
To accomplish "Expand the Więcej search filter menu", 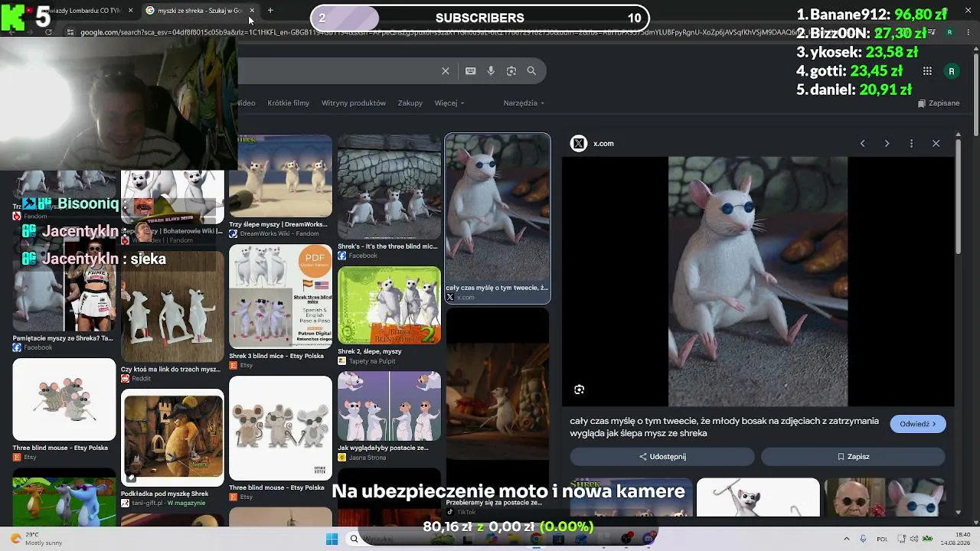I will pyautogui.click(x=449, y=103).
